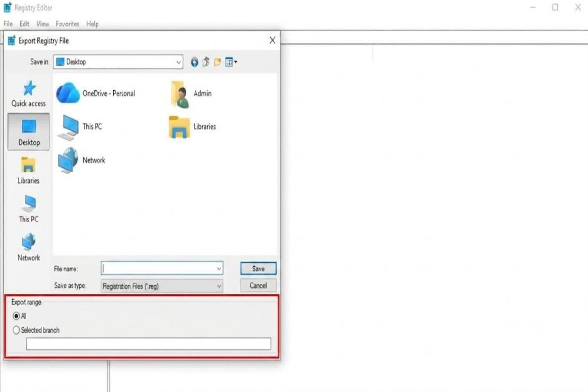Go back to last visited folder

(x=195, y=62)
